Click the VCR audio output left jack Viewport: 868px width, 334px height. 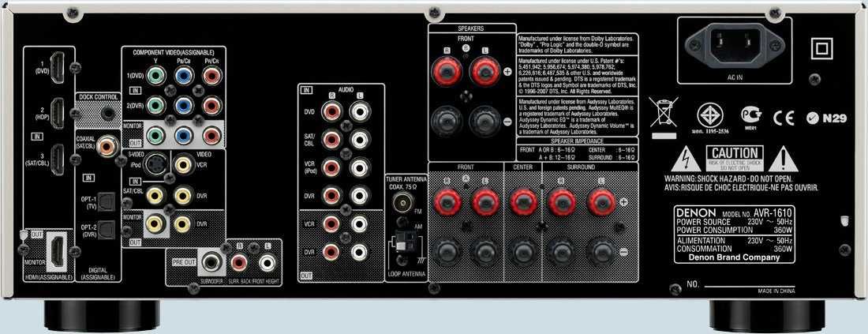pos(360,223)
